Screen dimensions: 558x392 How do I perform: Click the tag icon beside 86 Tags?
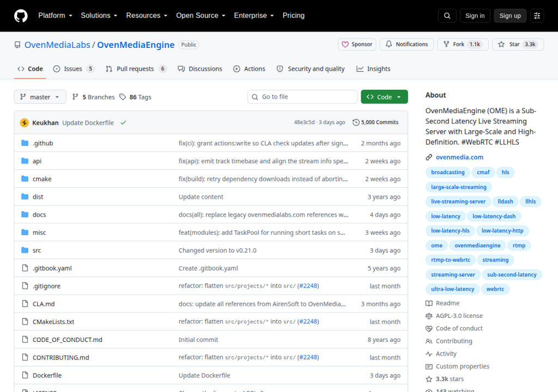[123, 97]
